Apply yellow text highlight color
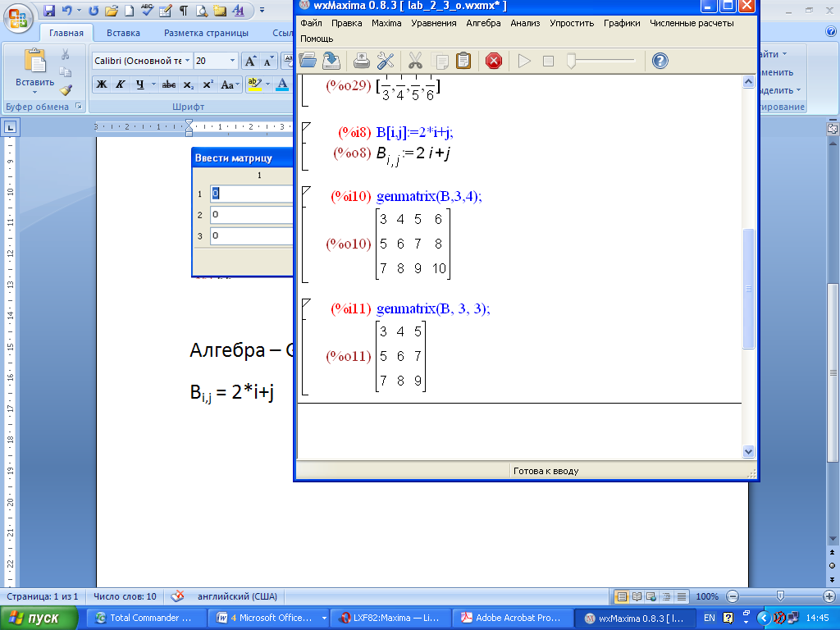The height and width of the screenshot is (630, 840). (254, 84)
